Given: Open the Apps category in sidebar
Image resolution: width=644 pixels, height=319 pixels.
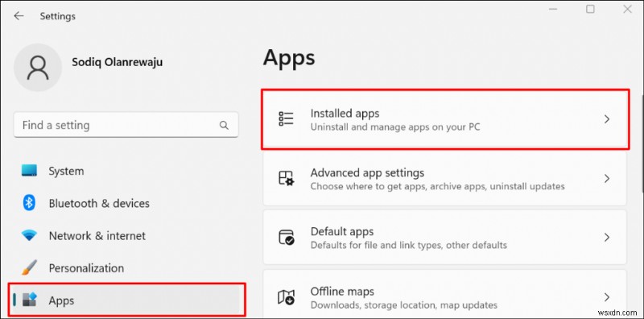Looking at the screenshot, I should [126, 300].
